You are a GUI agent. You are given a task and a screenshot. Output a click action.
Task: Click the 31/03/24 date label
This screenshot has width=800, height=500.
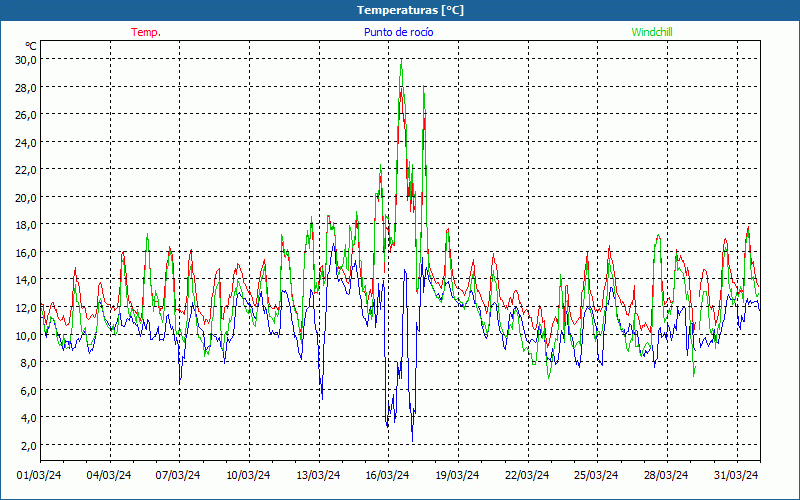tap(736, 475)
